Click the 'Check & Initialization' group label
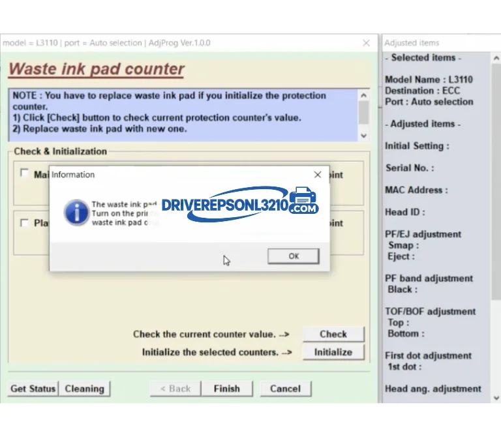 [61, 151]
